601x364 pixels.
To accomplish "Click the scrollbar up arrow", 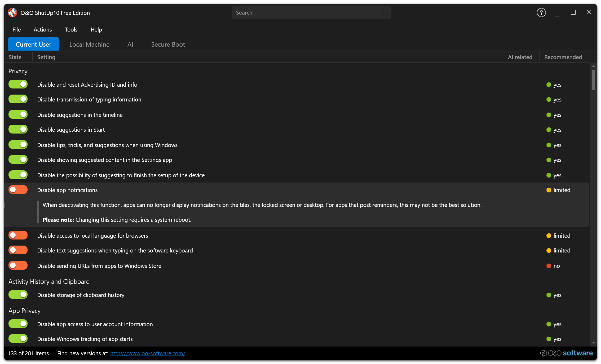I will (594, 66).
